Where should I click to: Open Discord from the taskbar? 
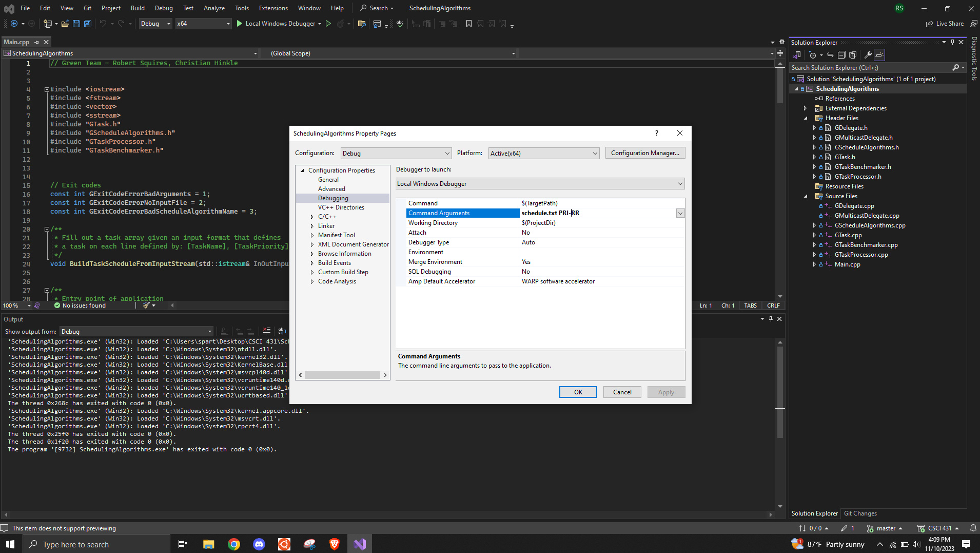click(x=259, y=544)
